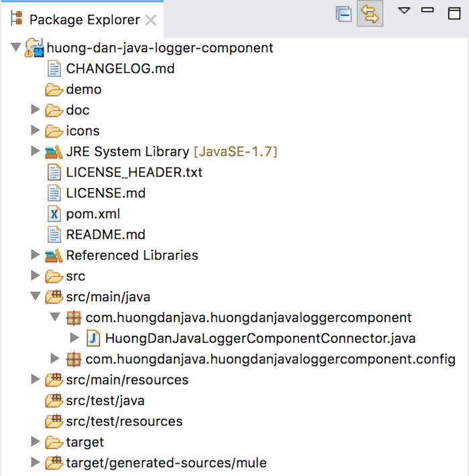Click the doc folder icon
Screen dimensions: 469x476
click(54, 110)
